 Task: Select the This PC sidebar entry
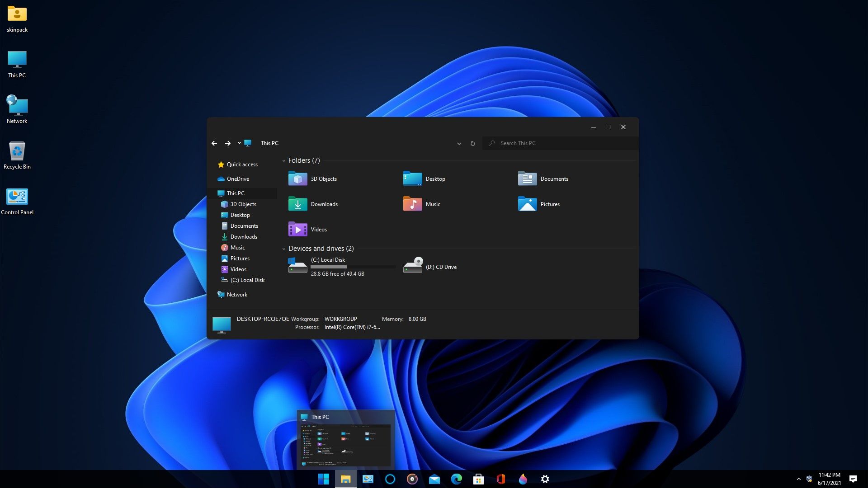pyautogui.click(x=236, y=193)
